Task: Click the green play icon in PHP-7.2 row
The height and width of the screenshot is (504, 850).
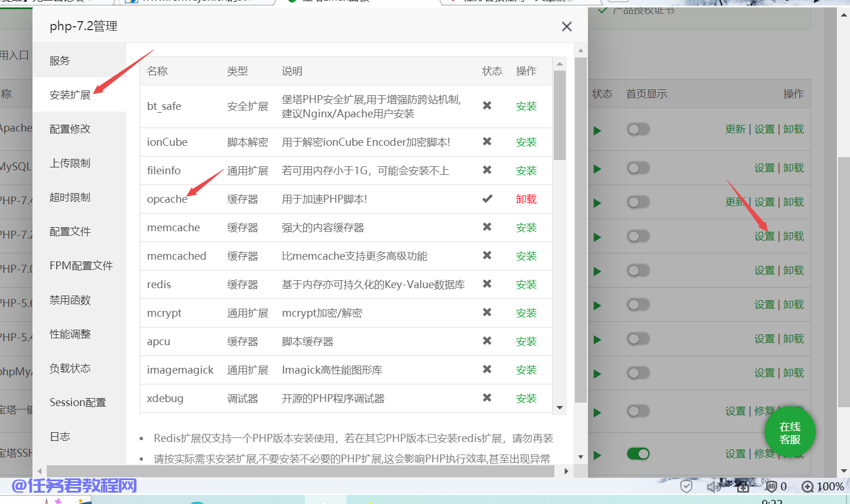Action: coord(597,237)
